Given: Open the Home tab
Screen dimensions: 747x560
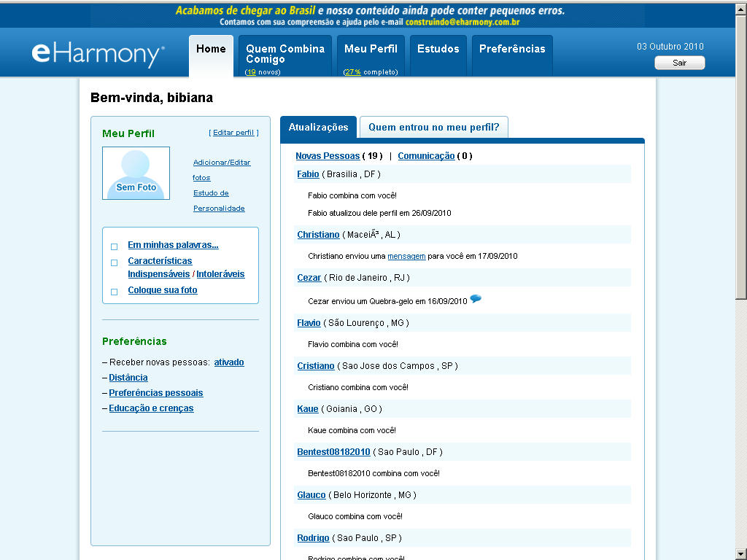Looking at the screenshot, I should click(211, 55).
